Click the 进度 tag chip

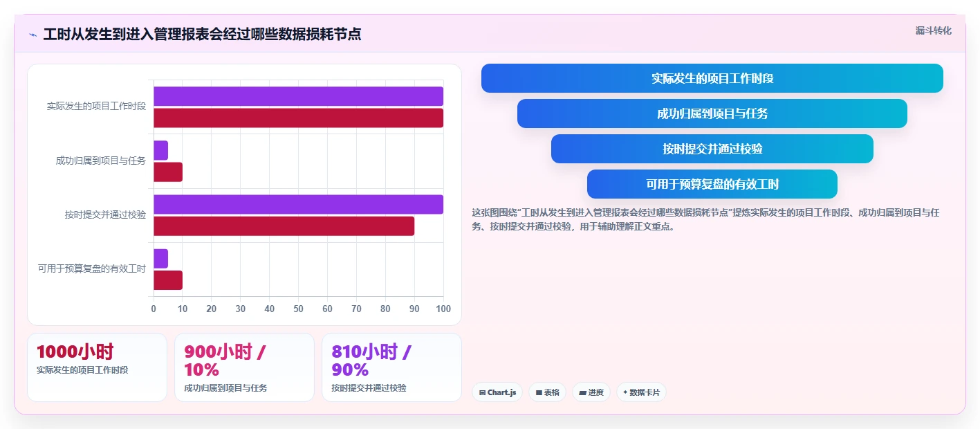[591, 392]
